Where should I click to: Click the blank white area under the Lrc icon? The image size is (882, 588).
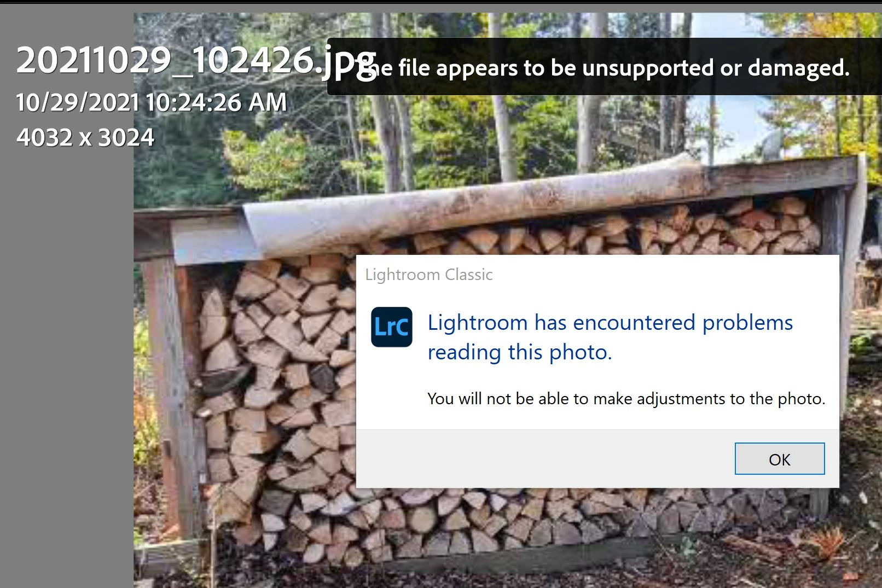pos(391,388)
